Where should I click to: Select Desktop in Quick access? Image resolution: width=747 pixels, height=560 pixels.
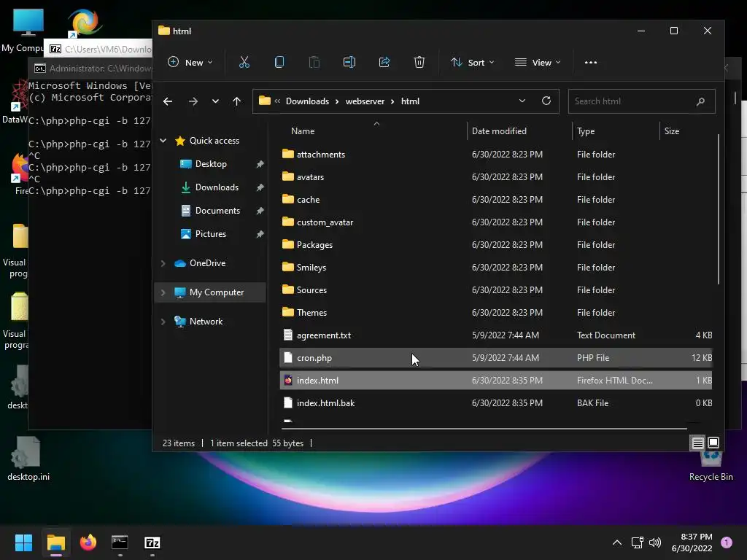pyautogui.click(x=211, y=164)
